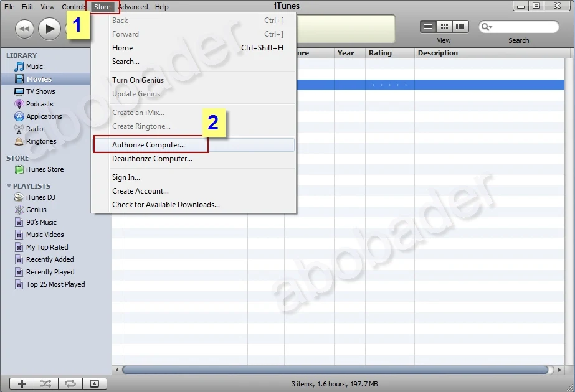
Task: Select Music Videos smart playlist
Action: (39, 235)
